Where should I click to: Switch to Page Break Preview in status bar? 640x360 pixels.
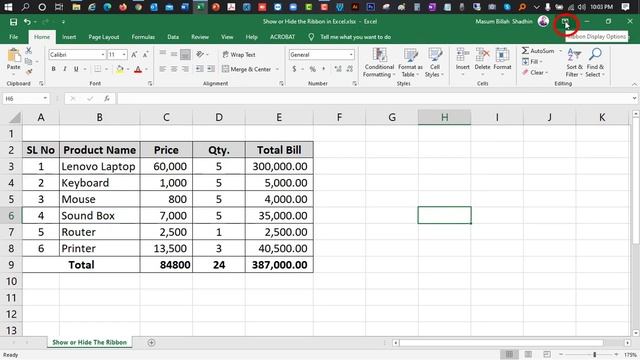(x=547, y=354)
